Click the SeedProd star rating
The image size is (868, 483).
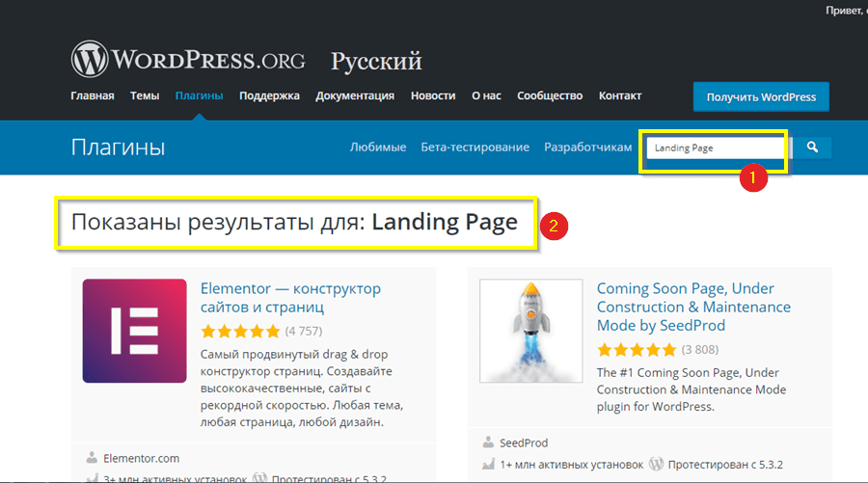tap(637, 350)
